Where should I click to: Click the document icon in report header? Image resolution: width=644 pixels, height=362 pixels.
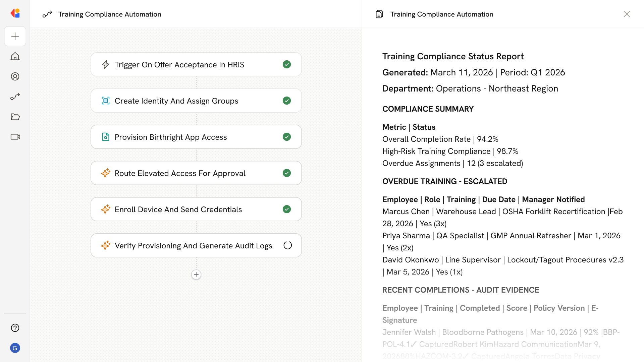click(x=379, y=14)
